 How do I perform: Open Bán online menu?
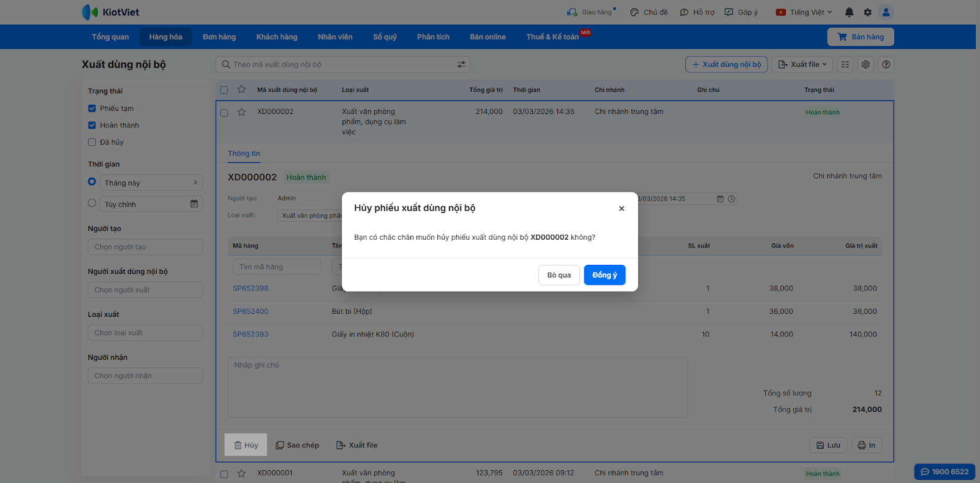tap(488, 37)
